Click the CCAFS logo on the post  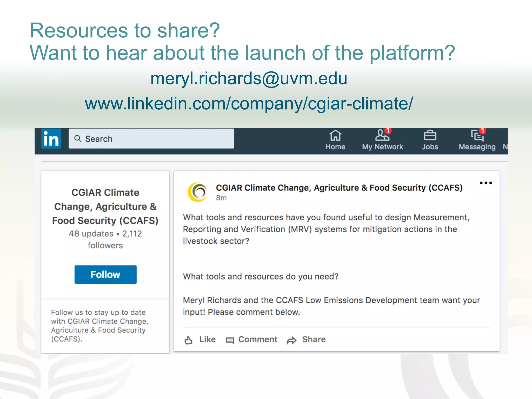click(x=197, y=192)
